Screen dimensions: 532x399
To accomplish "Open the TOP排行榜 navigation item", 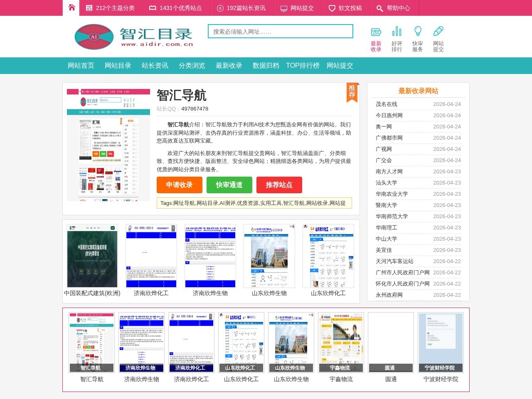I will click(x=303, y=65).
